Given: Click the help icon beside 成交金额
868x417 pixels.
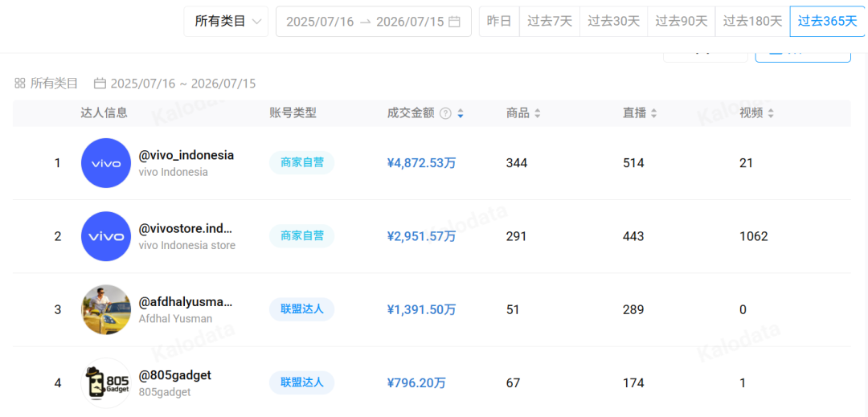Looking at the screenshot, I should pyautogui.click(x=445, y=113).
